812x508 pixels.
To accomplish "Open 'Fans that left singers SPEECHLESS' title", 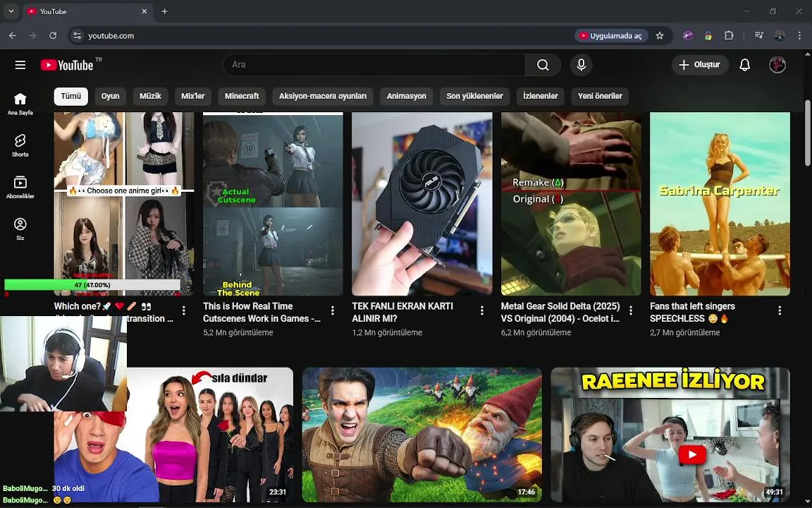I will pyautogui.click(x=692, y=313).
